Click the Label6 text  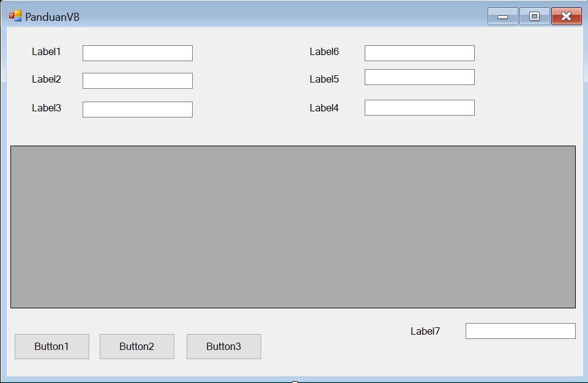[x=324, y=52]
